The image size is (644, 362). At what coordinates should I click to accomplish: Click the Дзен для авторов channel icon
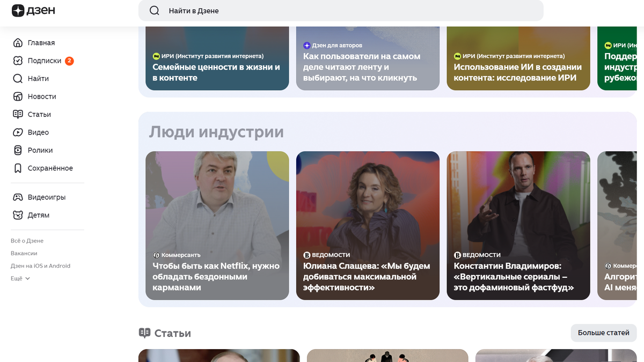(x=306, y=46)
